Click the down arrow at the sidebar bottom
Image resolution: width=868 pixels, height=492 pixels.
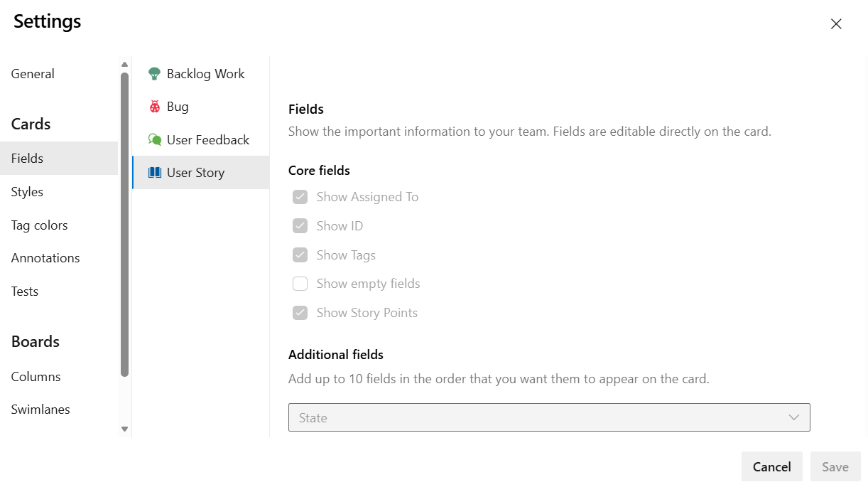click(x=124, y=429)
